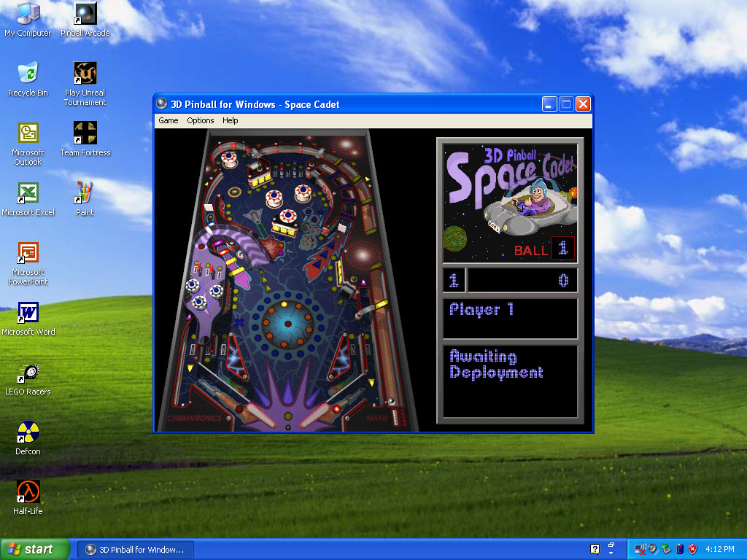Click the pinball icon in the title bar
This screenshot has width=747, height=560.
tap(162, 104)
